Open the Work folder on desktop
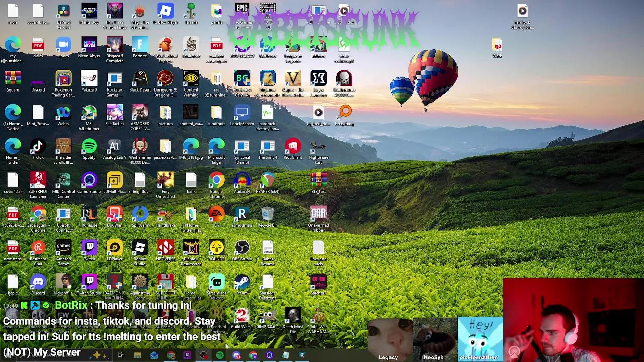644x362 pixels. (x=497, y=48)
